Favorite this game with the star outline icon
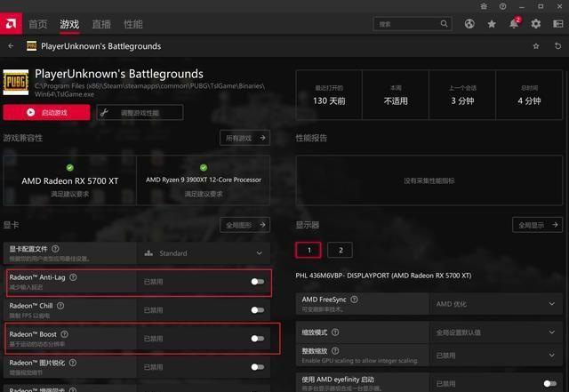This screenshot has width=569, height=392. pyautogui.click(x=536, y=46)
